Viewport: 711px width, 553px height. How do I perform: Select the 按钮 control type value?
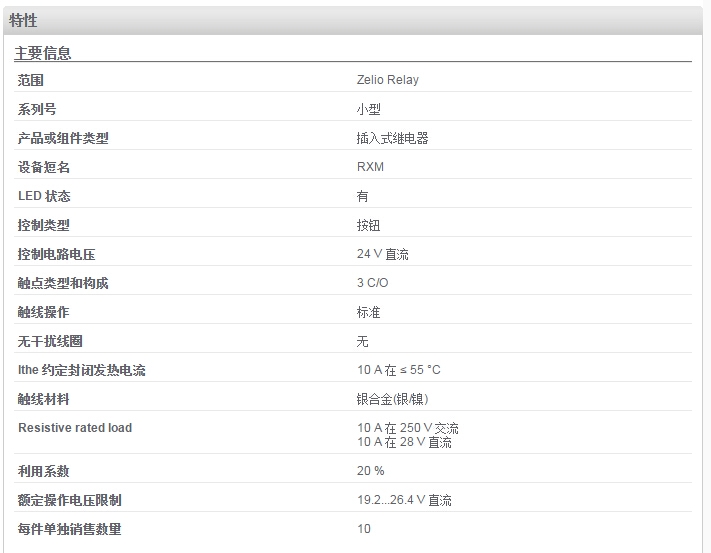368,225
